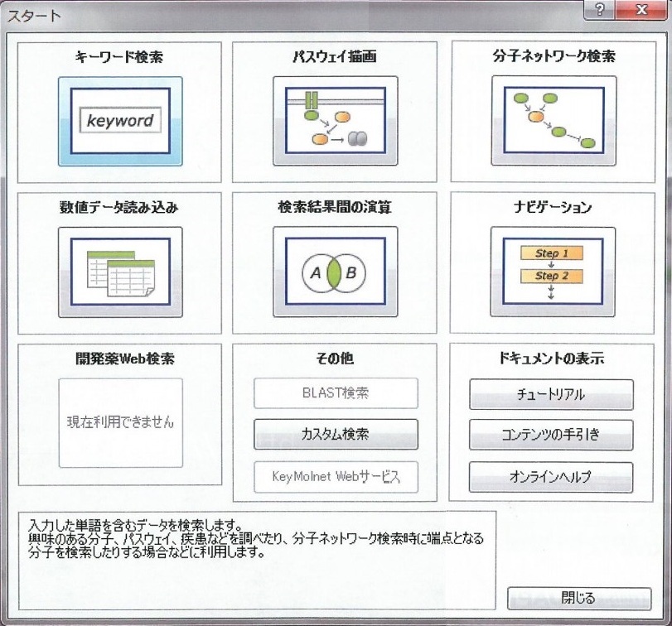672x626 pixels.
Task: Run カスタム検索 from the その他 section
Action: tap(335, 434)
